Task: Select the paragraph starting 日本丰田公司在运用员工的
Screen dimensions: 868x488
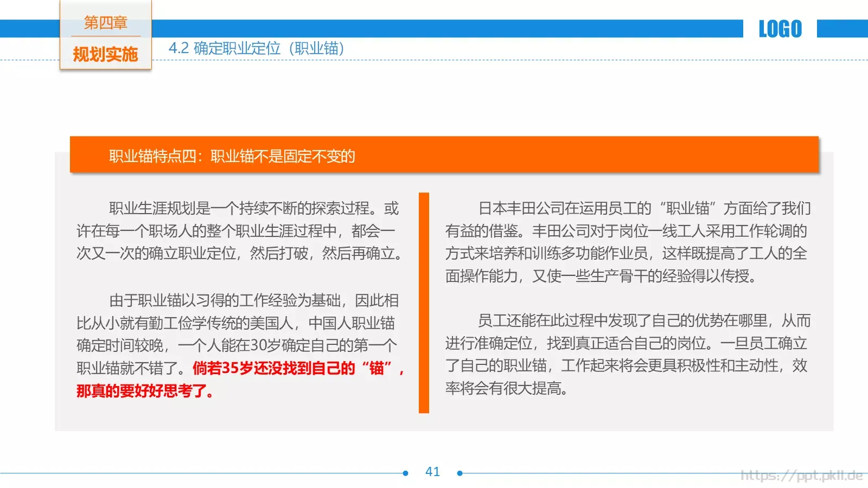Action: pos(628,242)
